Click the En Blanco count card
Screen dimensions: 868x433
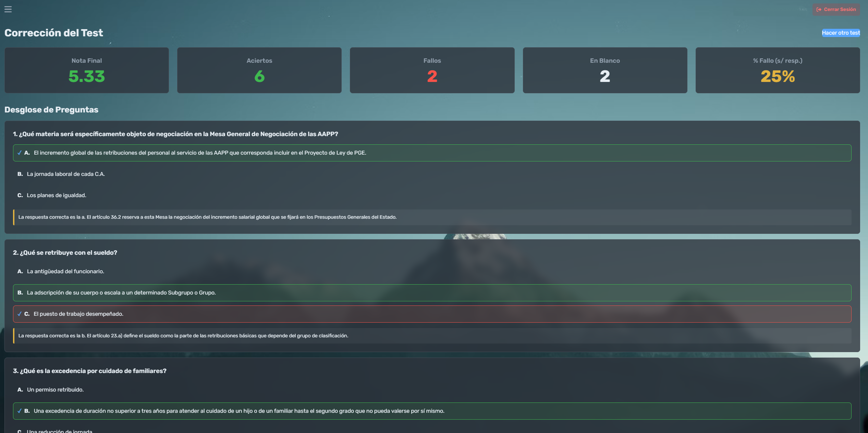605,70
